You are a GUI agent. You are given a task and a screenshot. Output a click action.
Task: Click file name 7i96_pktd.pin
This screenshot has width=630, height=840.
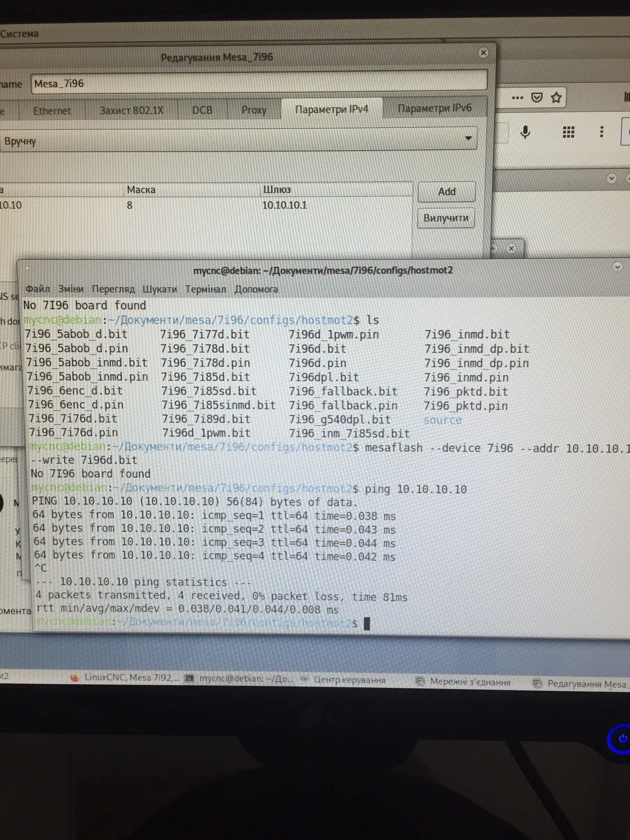point(466,406)
